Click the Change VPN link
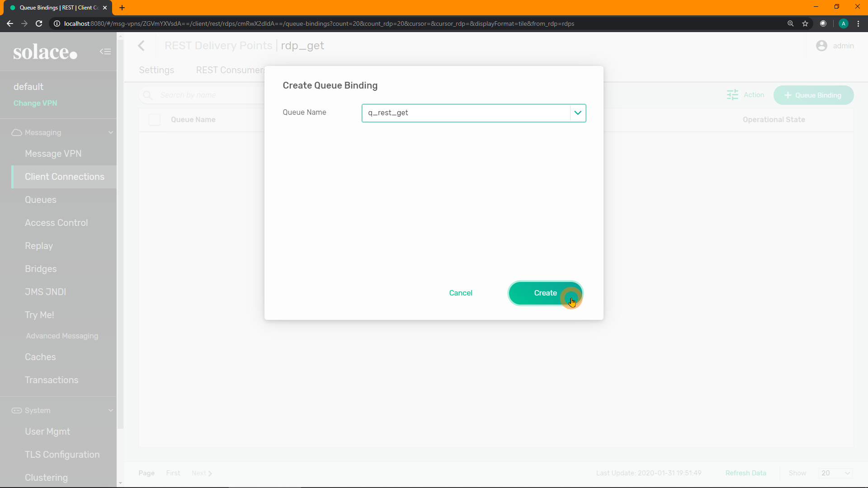Viewport: 868px width, 488px height. pyautogui.click(x=35, y=103)
